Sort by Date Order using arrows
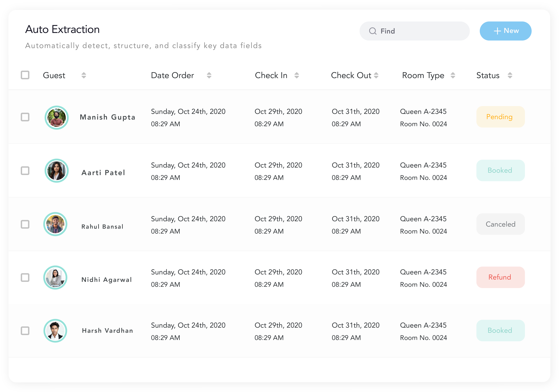Viewport: 559px width, 392px height. (209, 75)
